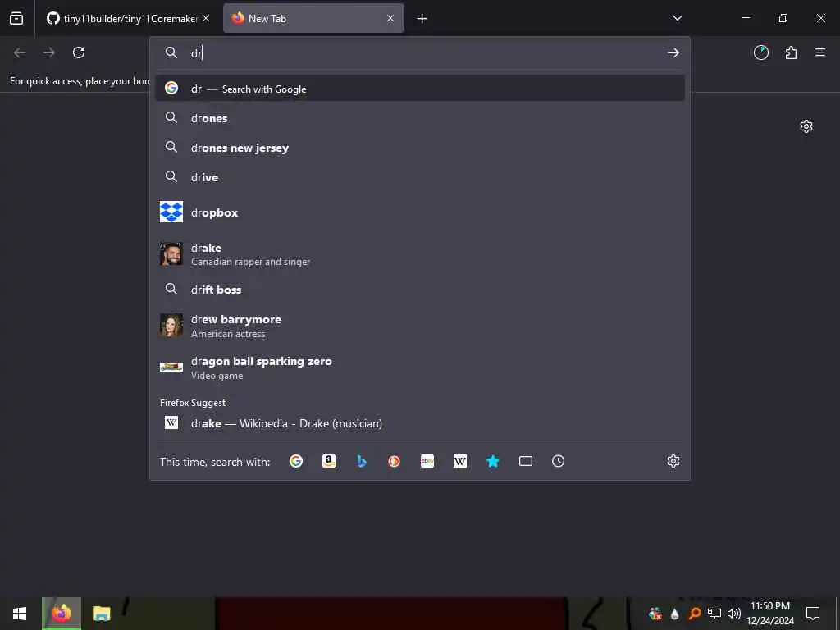Open the Extensions puzzle-piece menu

(791, 52)
